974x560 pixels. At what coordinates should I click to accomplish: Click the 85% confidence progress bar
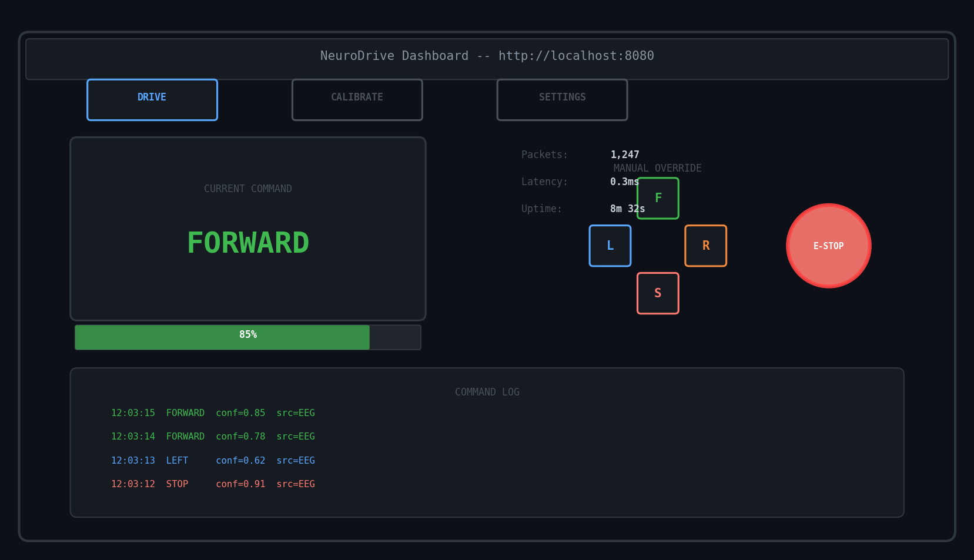click(247, 337)
